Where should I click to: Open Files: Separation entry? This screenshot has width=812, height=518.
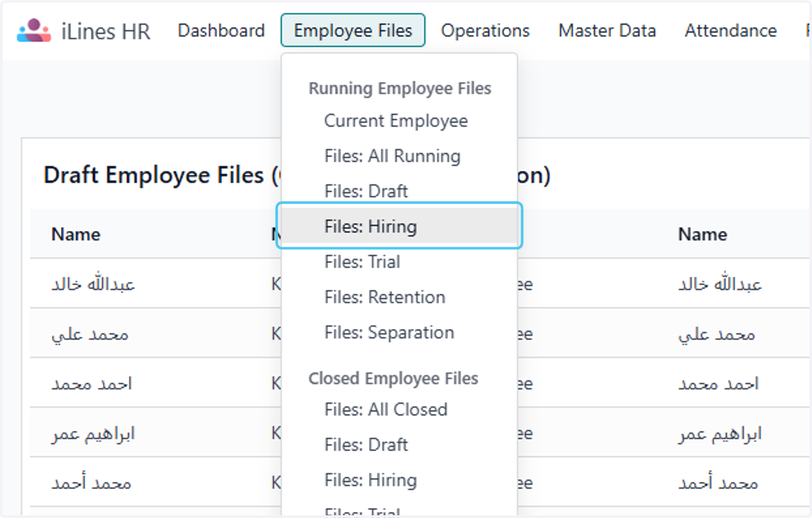coord(389,332)
